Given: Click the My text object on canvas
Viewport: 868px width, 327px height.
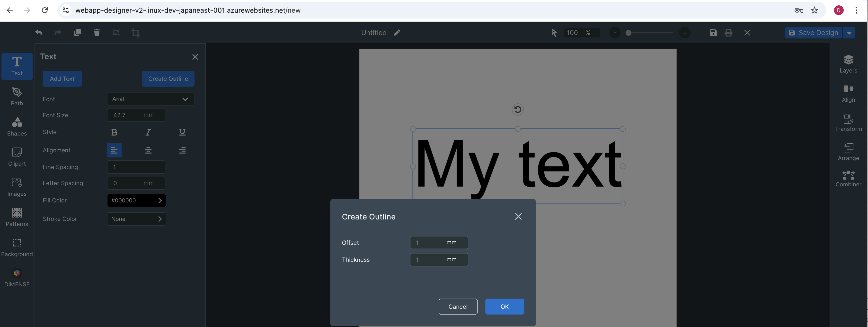Looking at the screenshot, I should pyautogui.click(x=518, y=166).
